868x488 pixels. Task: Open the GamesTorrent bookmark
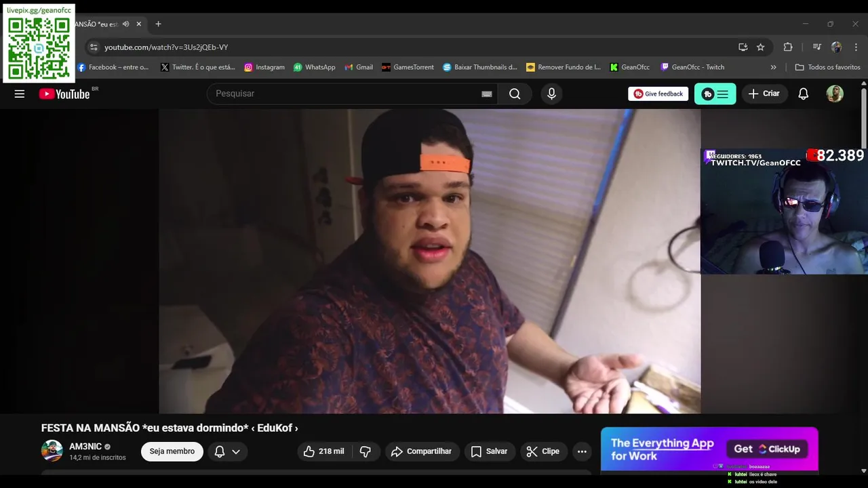408,67
